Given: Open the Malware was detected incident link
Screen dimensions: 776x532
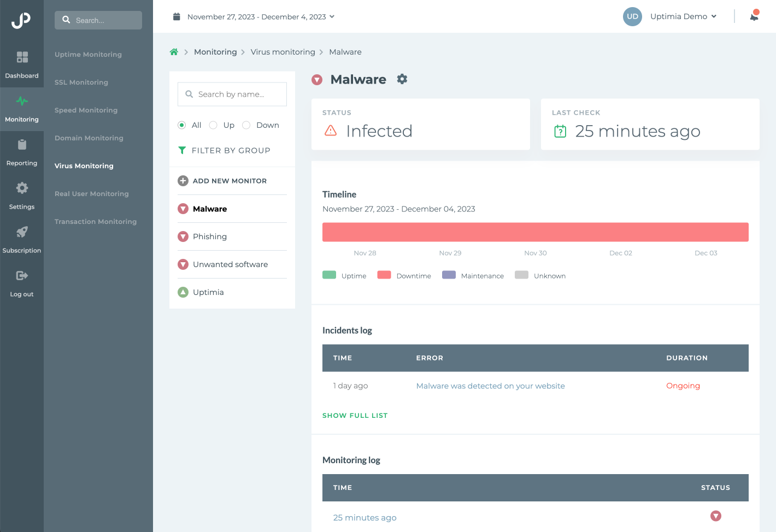Looking at the screenshot, I should (490, 386).
